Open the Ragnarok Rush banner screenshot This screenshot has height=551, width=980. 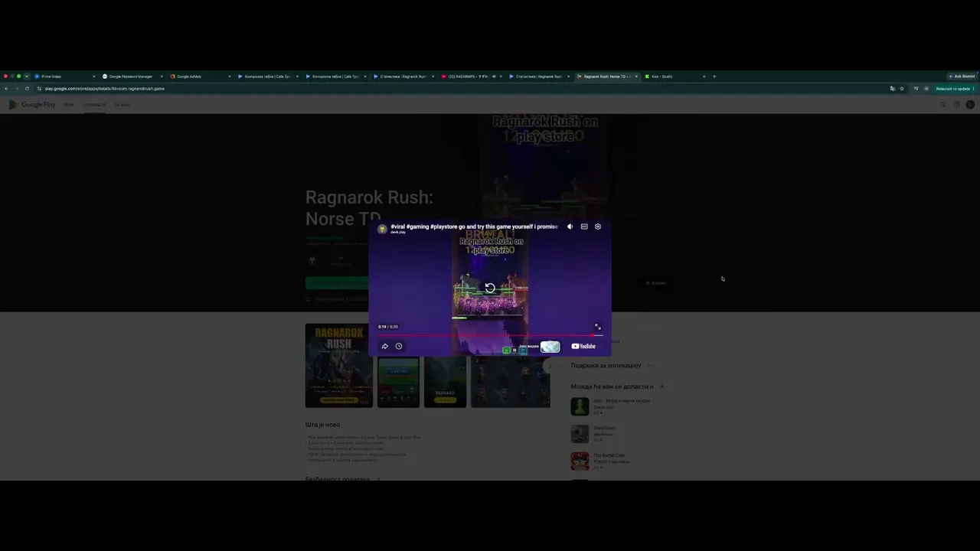pos(339,365)
